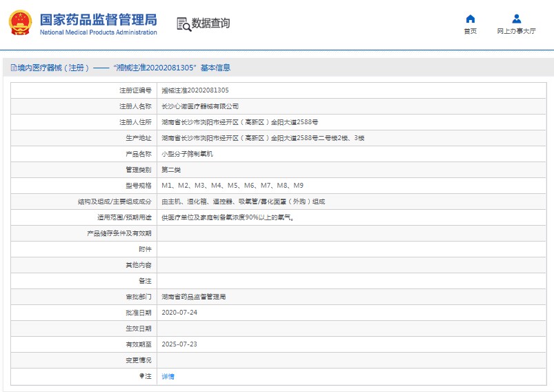Click product name 小型分子筛制氧机
Image resolution: width=554 pixels, height=392 pixels.
click(x=187, y=154)
